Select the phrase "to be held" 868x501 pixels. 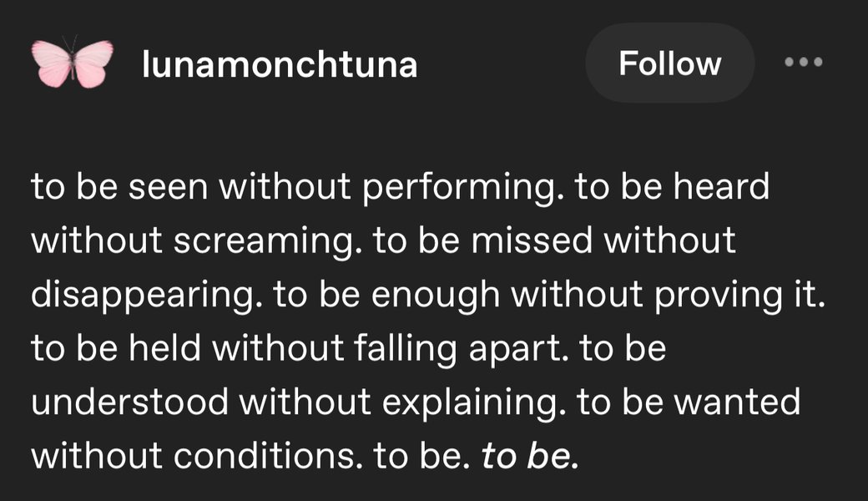[x=116, y=347]
